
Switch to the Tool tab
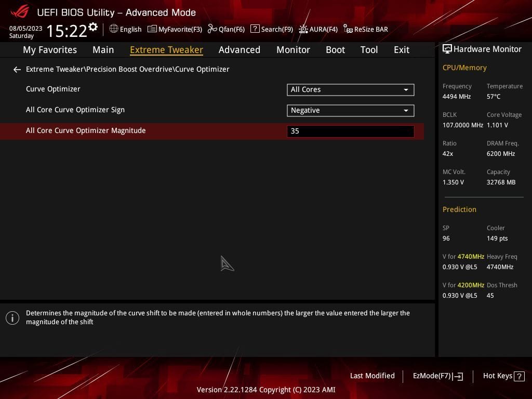[369, 49]
